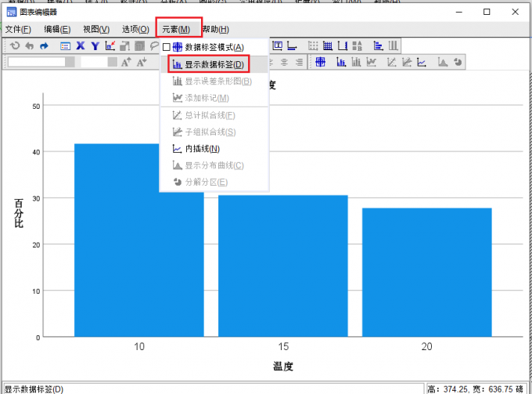532x394 pixels.
Task: Undo the last chart edit
Action: point(30,46)
